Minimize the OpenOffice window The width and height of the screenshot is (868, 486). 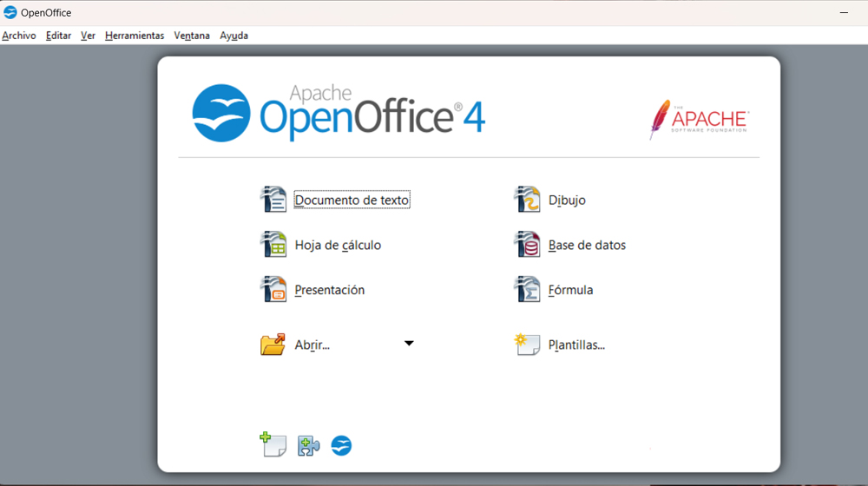click(x=844, y=12)
